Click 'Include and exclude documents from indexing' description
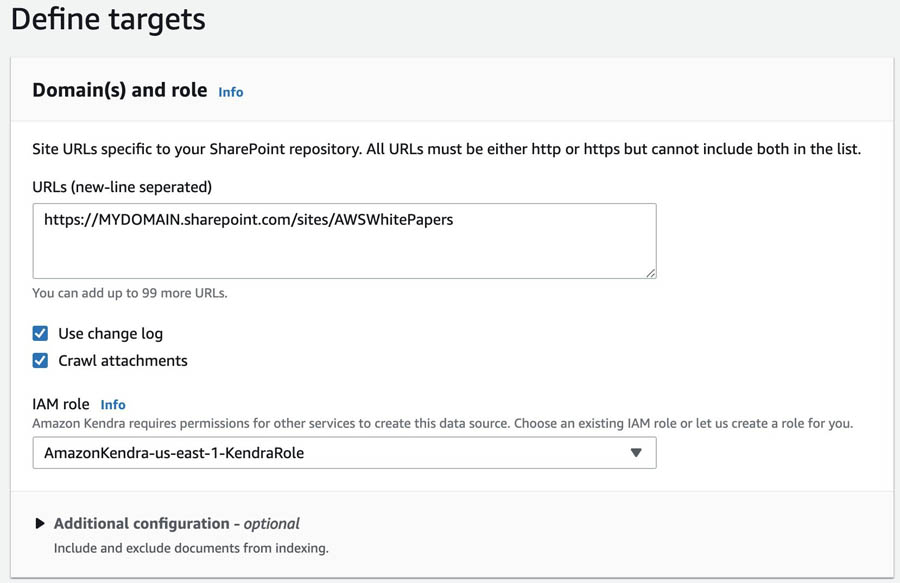The height and width of the screenshot is (583, 900). click(191, 548)
